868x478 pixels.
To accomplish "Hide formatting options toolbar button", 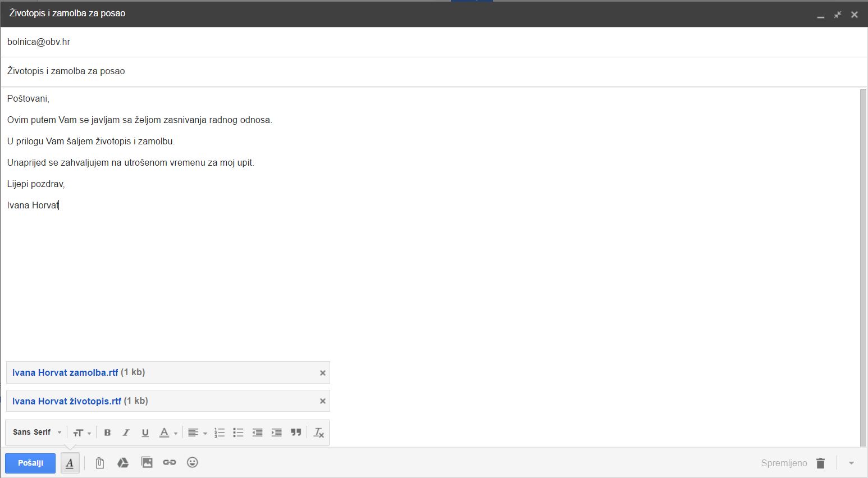I will [70, 463].
